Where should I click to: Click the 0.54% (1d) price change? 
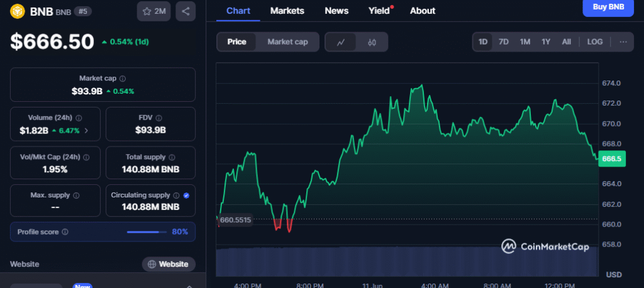coord(125,42)
